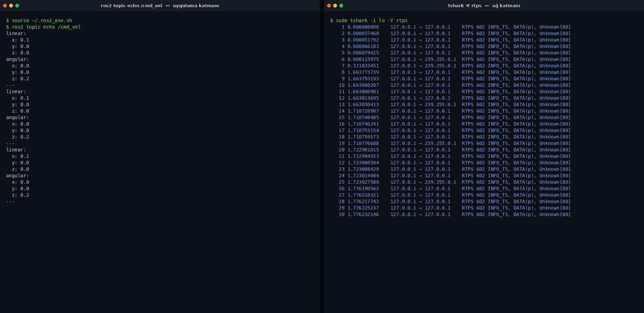
Task: Click the first 'angular:' label in echo output
Action: click(x=17, y=59)
